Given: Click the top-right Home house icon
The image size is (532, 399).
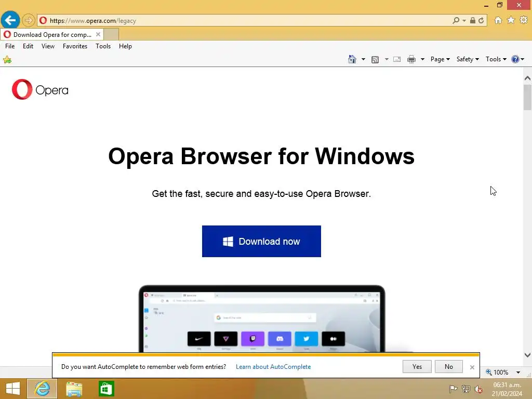Looking at the screenshot, I should click(498, 20).
